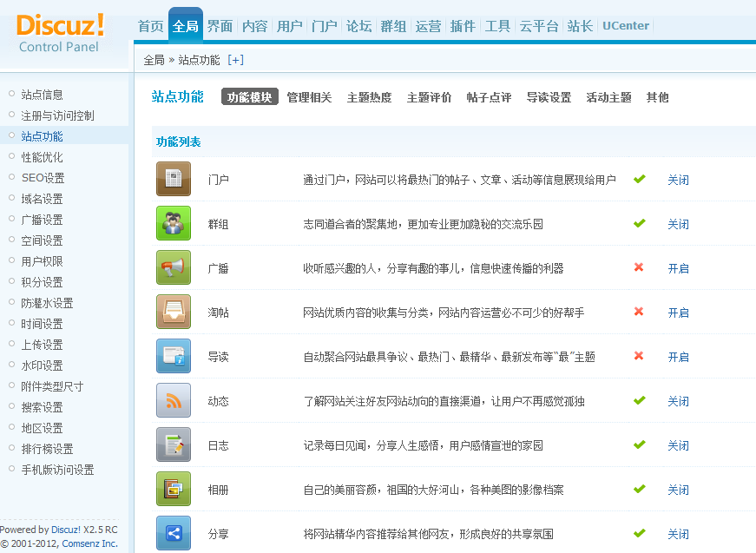756x553 pixels.
Task: Disable the 分享 module with 关闭
Action: click(x=679, y=534)
